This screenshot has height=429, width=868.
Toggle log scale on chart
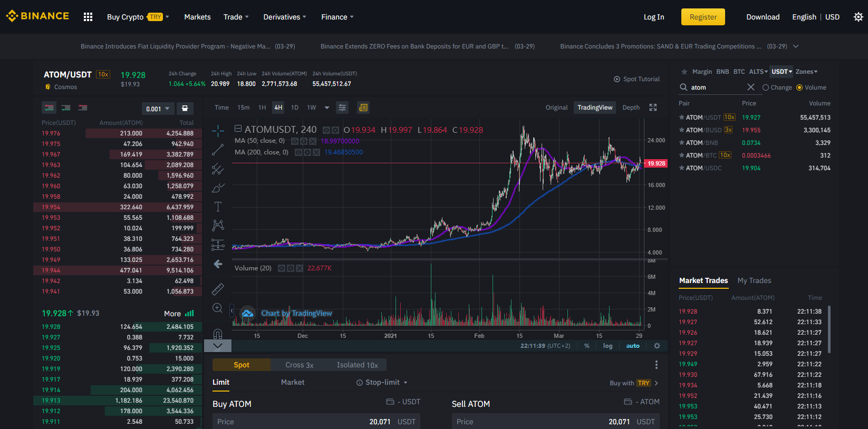(608, 346)
